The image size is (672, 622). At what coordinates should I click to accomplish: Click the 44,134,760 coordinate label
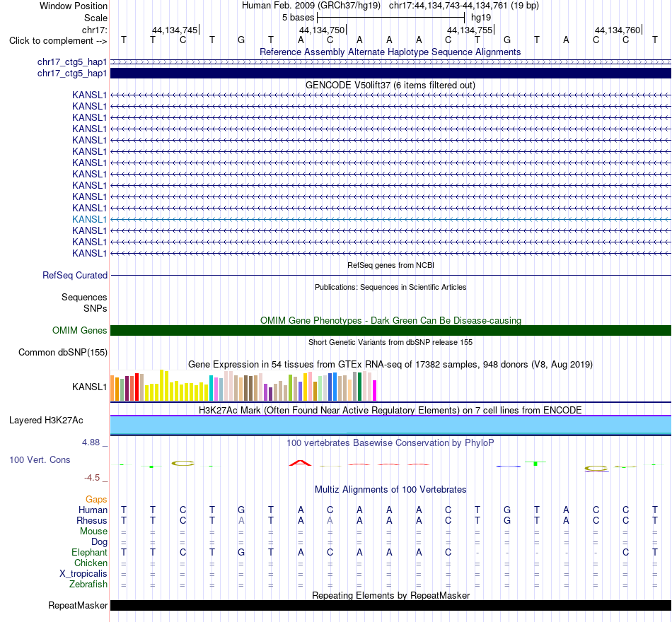[618, 30]
